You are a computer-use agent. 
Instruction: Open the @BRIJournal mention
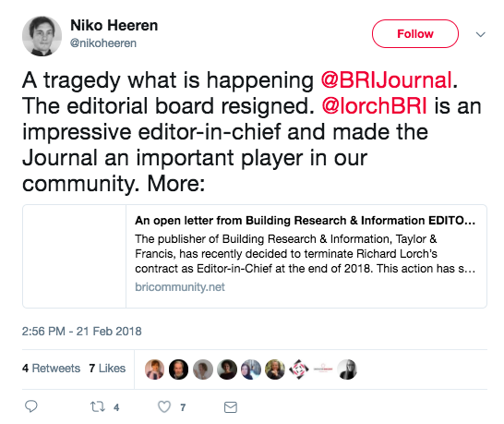point(387,79)
